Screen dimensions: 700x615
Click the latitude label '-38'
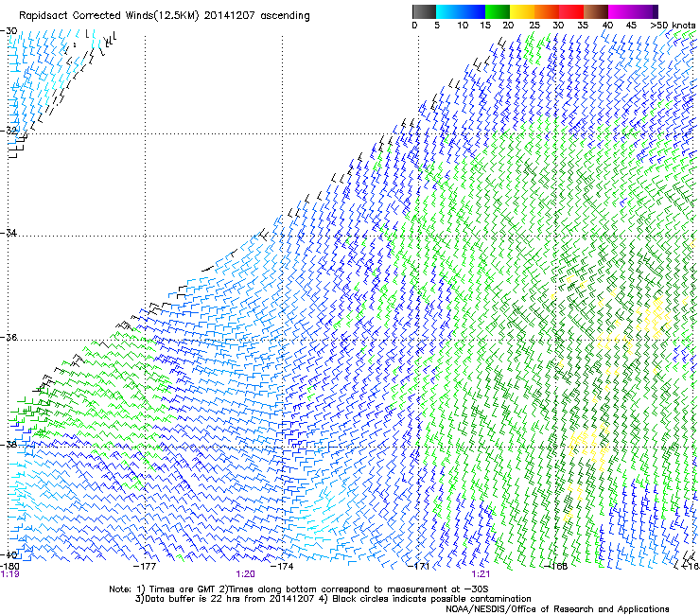click(9, 444)
